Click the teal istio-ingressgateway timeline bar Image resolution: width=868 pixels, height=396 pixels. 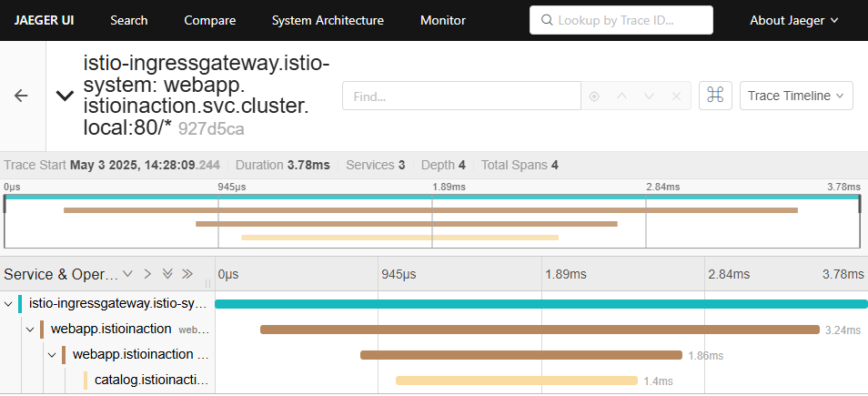(x=540, y=303)
